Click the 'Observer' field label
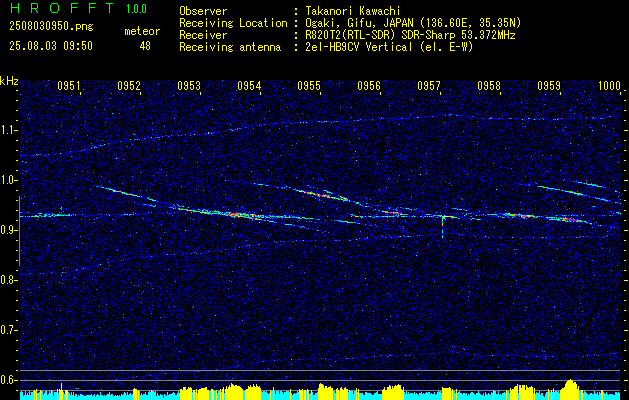Image resolution: width=629 pixels, height=400 pixels. (x=203, y=11)
